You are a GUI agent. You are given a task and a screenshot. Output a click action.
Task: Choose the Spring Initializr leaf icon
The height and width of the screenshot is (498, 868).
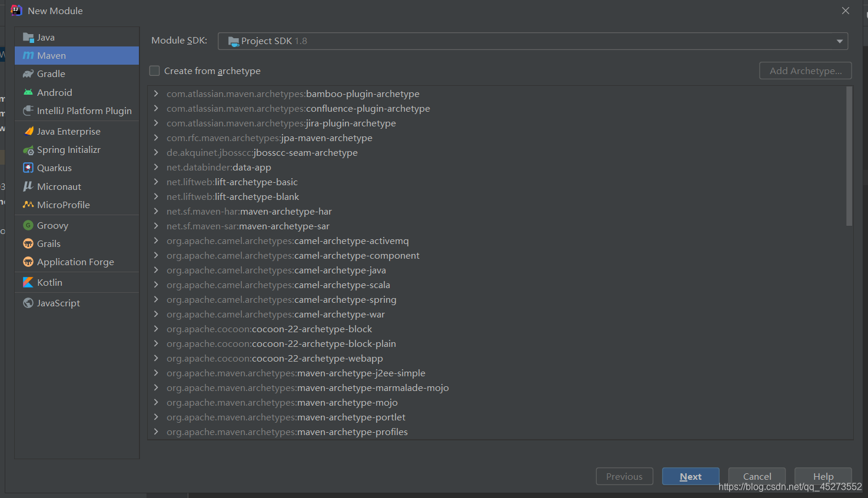(x=28, y=149)
